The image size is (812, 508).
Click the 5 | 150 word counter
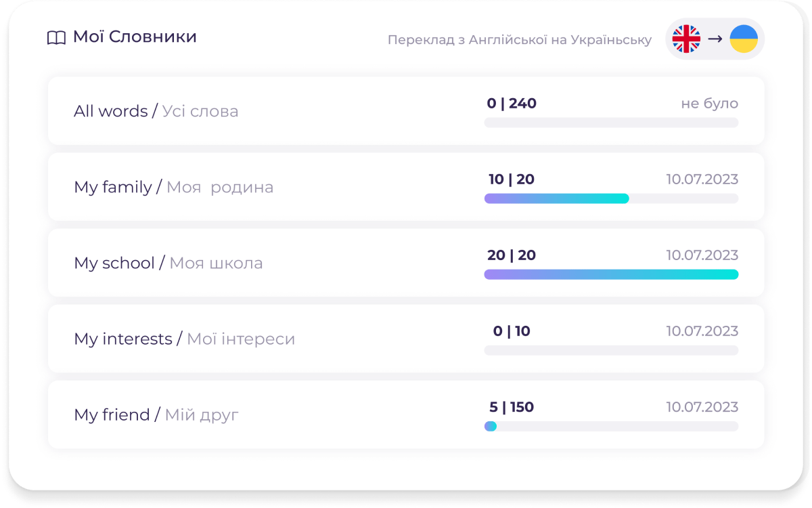[x=512, y=407]
